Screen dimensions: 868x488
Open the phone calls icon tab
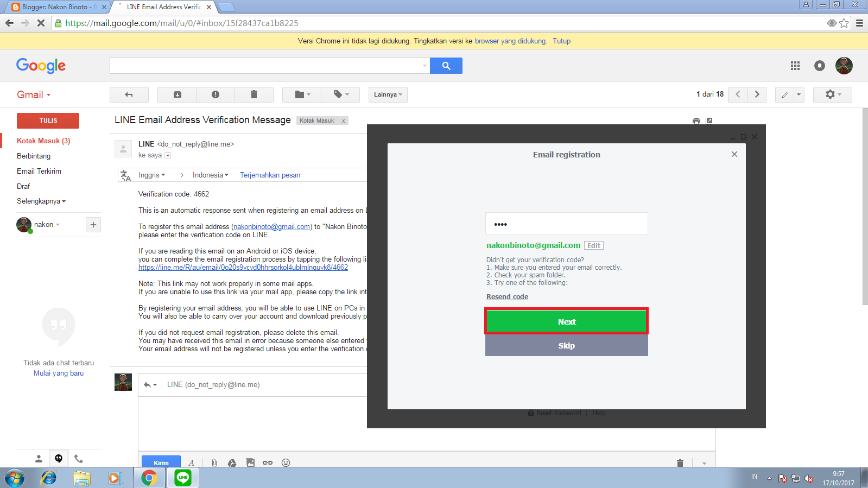79,459
